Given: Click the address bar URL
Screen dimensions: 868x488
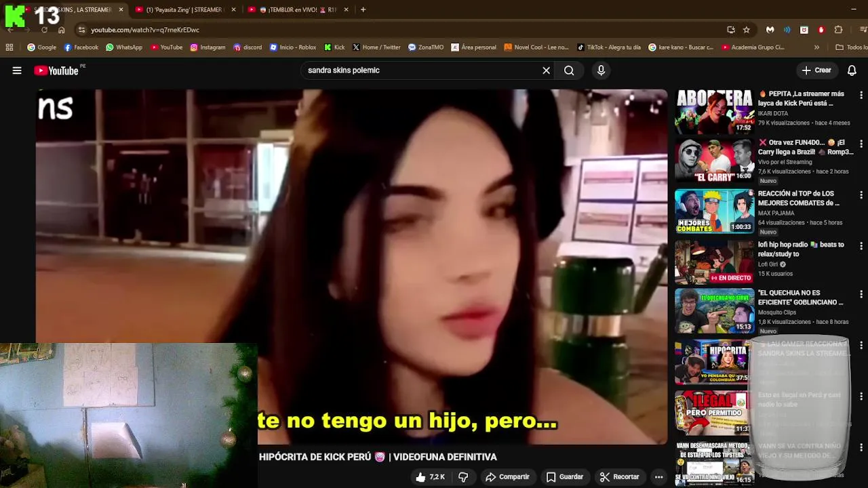Looking at the screenshot, I should 145,30.
